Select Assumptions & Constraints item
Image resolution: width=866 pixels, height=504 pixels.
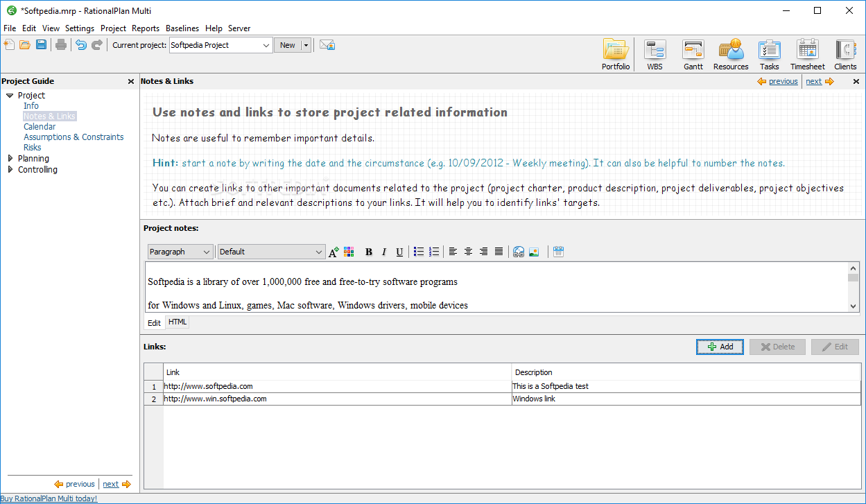tap(73, 137)
